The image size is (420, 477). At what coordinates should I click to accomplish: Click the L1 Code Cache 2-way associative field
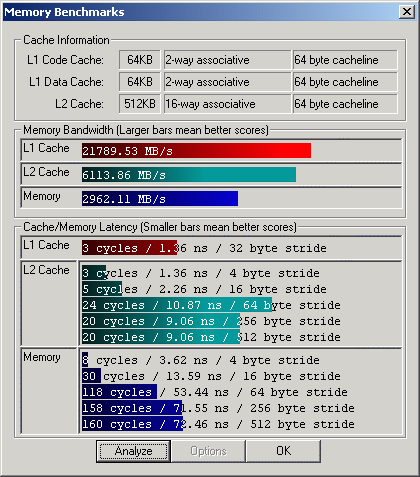(227, 60)
